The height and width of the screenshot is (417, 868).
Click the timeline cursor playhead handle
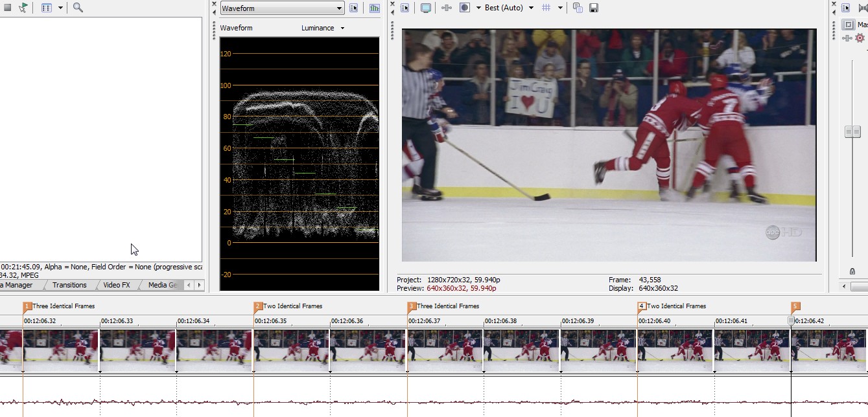pyautogui.click(x=791, y=321)
